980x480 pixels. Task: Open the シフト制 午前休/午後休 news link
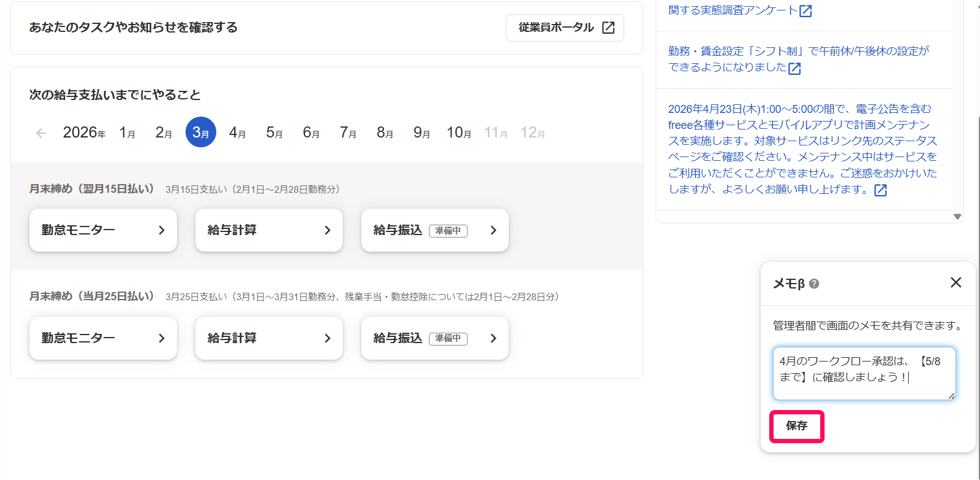(799, 59)
